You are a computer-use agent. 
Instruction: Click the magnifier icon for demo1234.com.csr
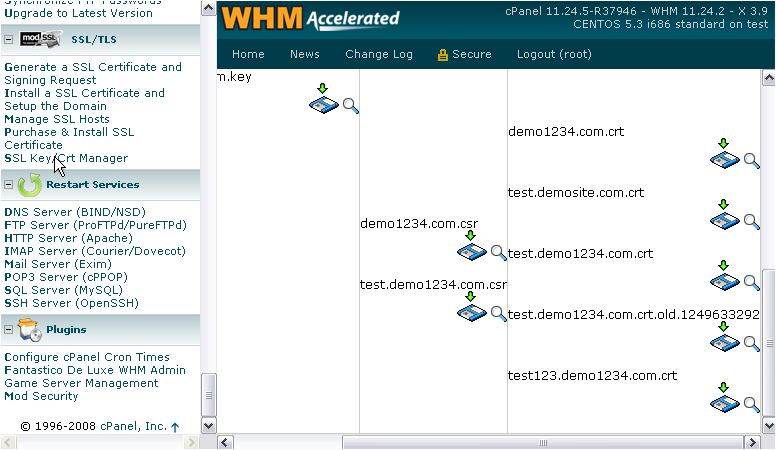click(498, 252)
